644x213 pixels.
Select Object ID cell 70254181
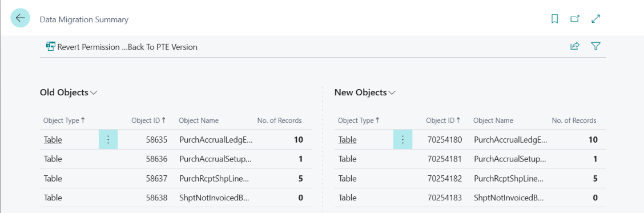point(445,159)
